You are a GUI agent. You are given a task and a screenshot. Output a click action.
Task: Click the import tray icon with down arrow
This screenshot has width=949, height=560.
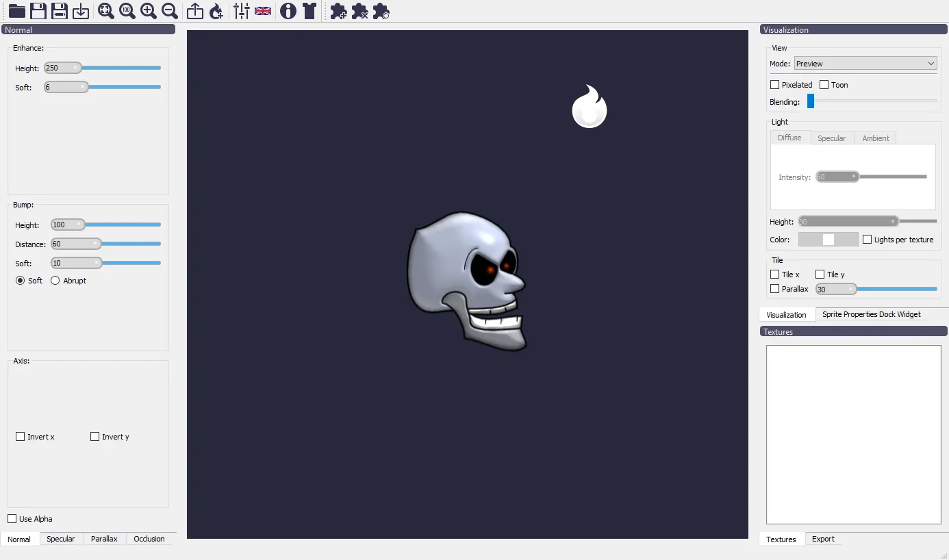[x=81, y=11]
